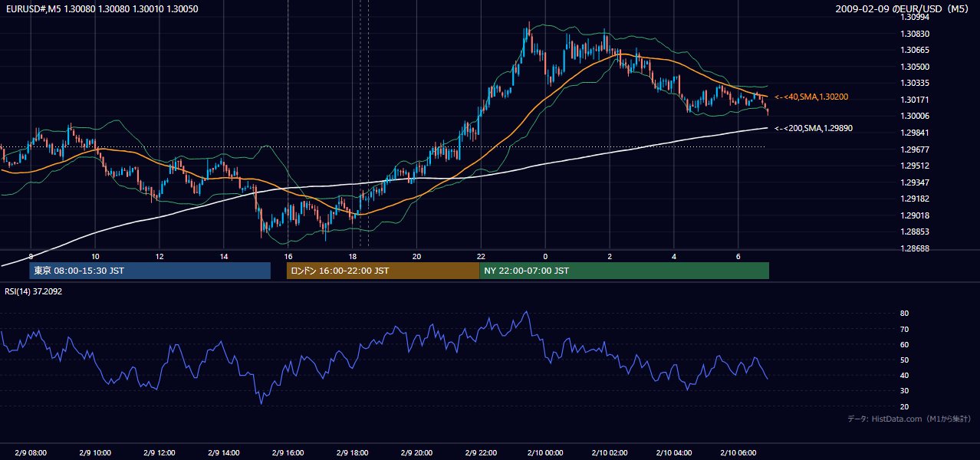Viewport: 980px width, 460px height.
Task: Select the 40 SMA 1.30200 line label
Action: point(811,97)
